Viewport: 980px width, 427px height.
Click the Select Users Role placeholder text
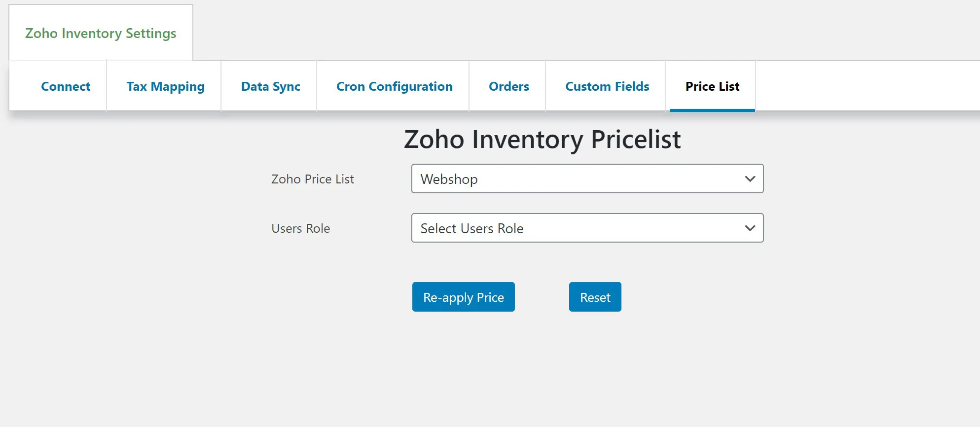point(472,228)
